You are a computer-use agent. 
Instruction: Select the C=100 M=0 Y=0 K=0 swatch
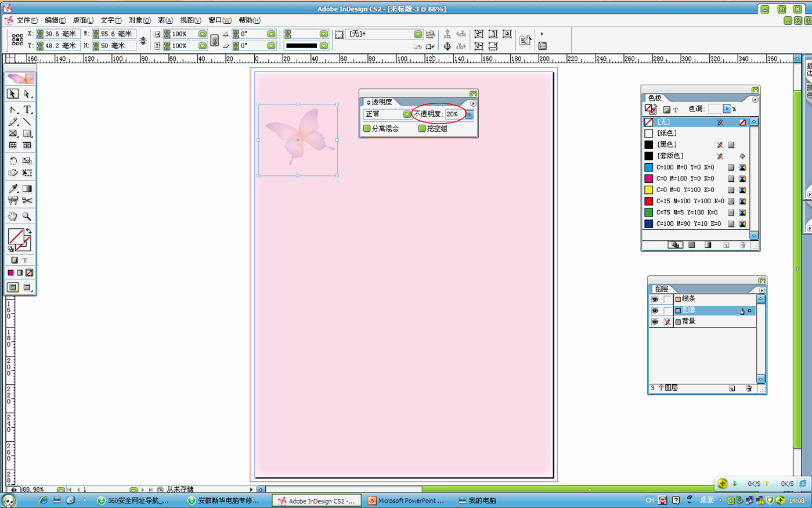click(685, 167)
